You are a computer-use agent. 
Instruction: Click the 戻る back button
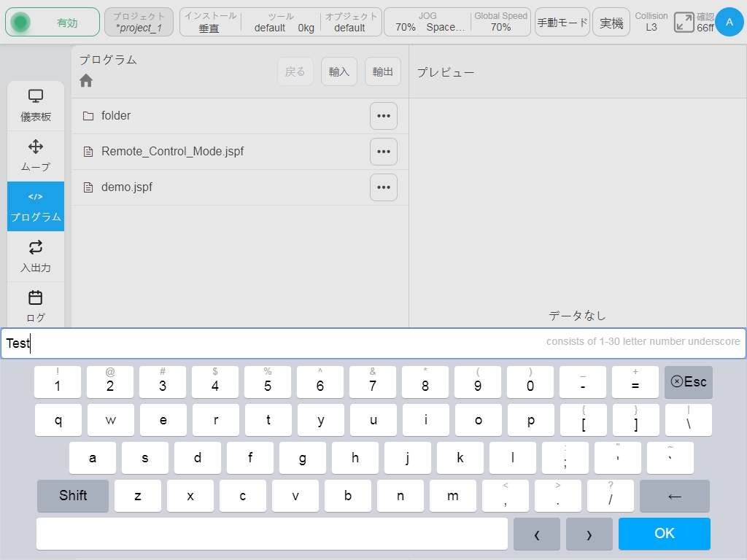point(295,71)
